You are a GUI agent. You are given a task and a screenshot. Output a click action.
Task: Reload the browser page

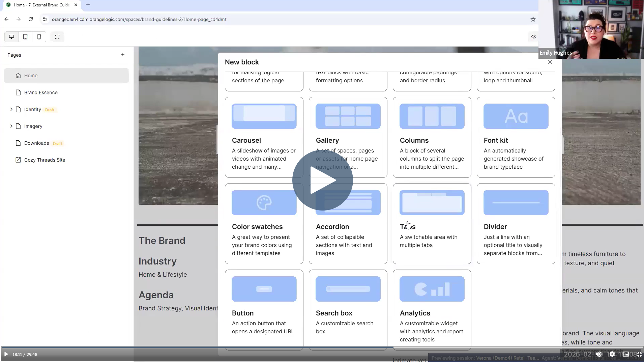click(x=31, y=19)
